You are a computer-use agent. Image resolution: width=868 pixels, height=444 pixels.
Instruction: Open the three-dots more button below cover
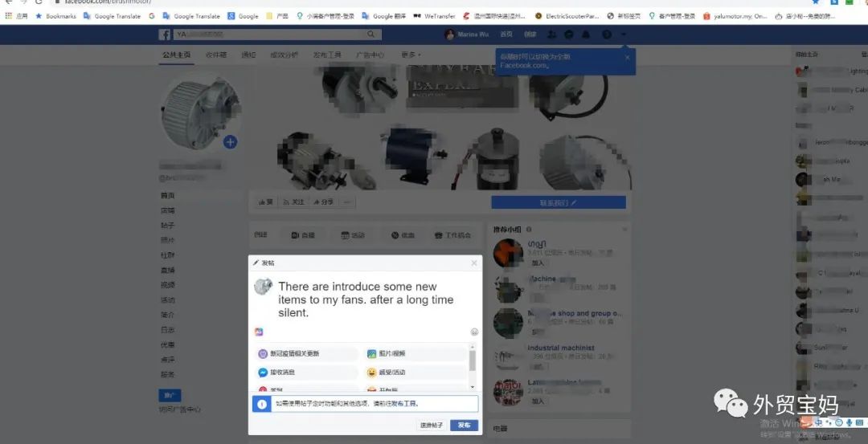click(347, 202)
